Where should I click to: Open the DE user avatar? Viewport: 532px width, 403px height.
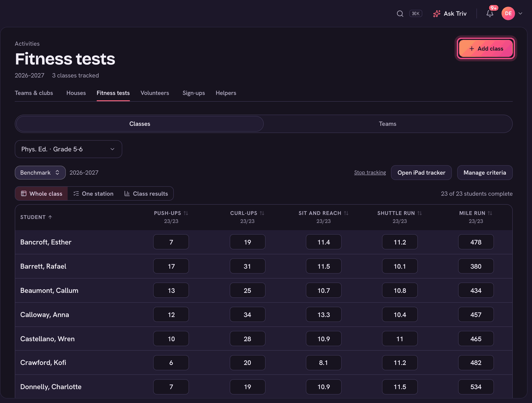[508, 14]
